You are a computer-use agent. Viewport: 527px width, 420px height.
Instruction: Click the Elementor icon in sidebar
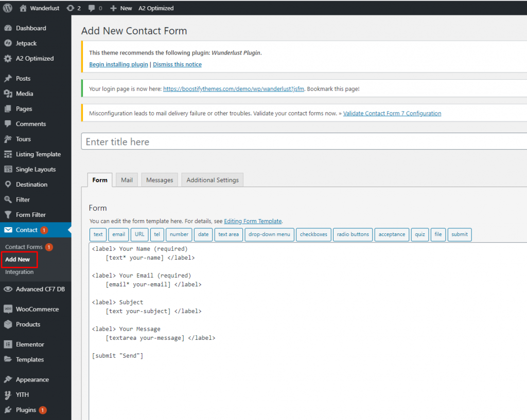point(8,344)
